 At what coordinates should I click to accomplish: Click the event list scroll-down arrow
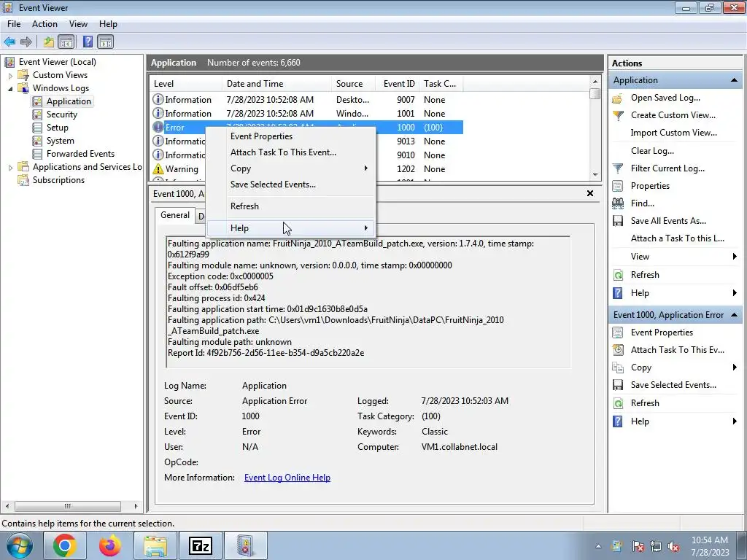pos(595,175)
